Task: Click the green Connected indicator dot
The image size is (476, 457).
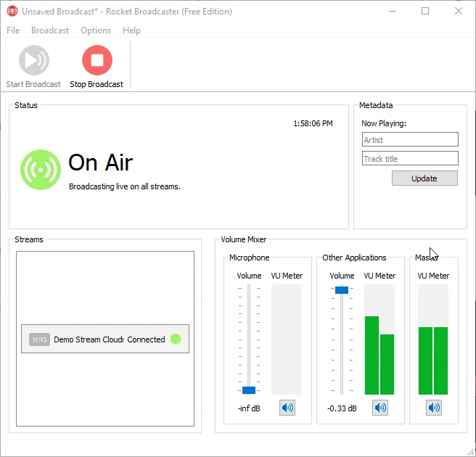Action: [175, 339]
